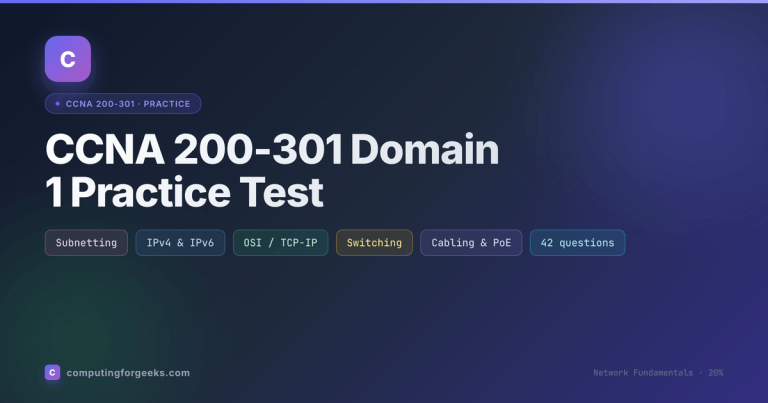The image size is (768, 403).
Task: Click the small C logo beside computingforgeeks.com
Action: point(52,373)
